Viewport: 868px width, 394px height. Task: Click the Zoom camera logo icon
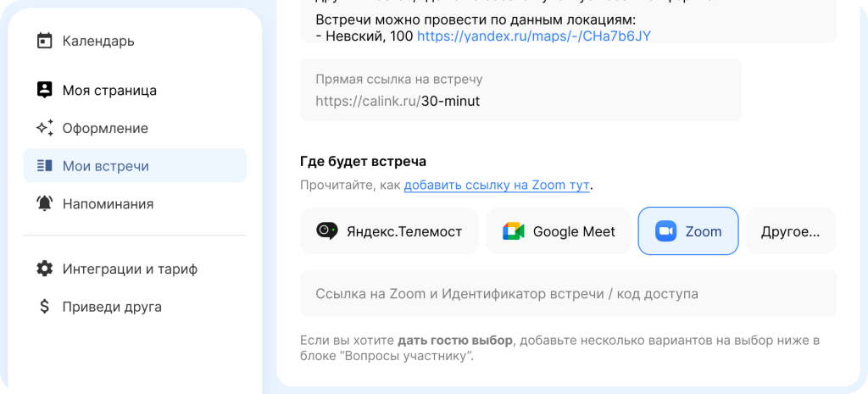665,231
